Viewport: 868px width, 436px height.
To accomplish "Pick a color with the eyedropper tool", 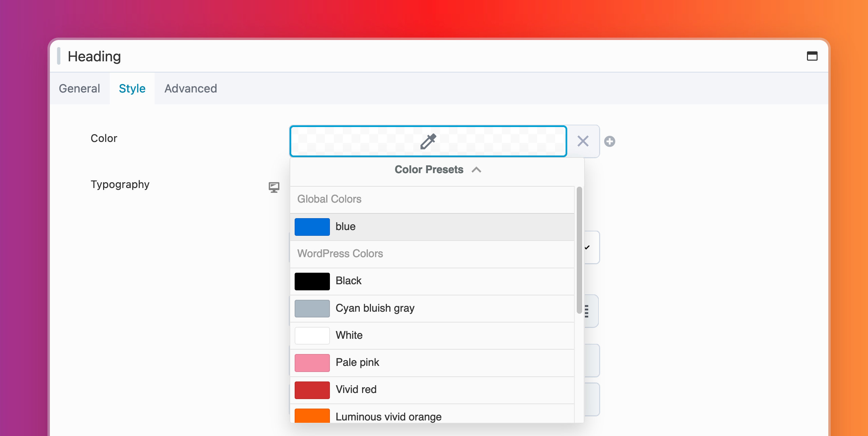I will point(428,141).
